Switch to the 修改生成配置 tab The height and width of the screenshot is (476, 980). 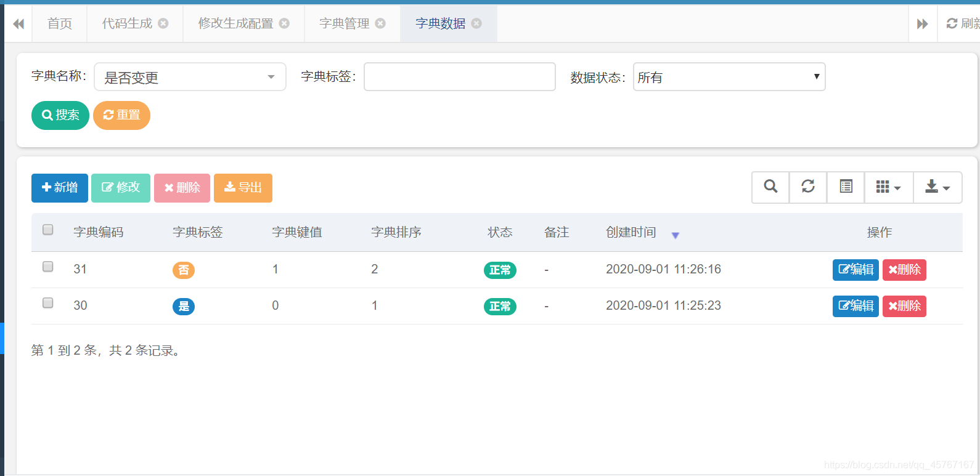tap(235, 23)
